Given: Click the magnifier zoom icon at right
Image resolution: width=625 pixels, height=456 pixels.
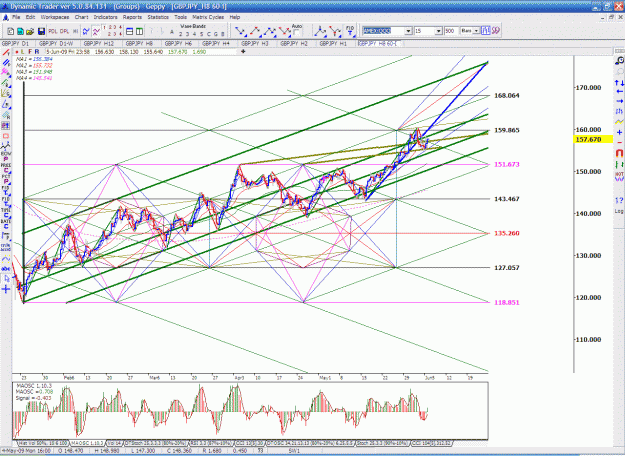Looking at the screenshot, I should click(x=619, y=61).
